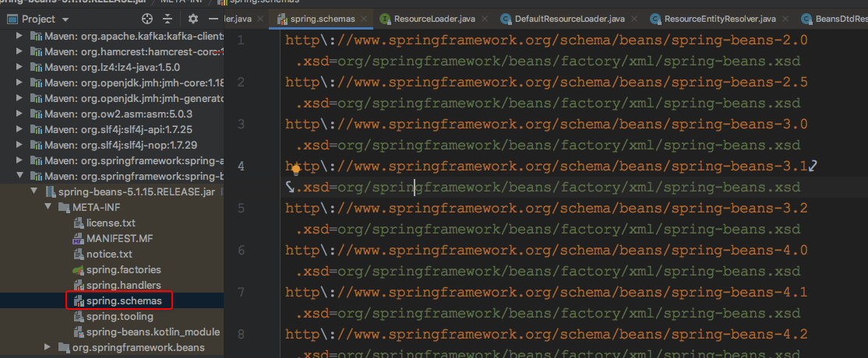Switch to the DefaultResourceLoader.java tab
This screenshot has height=358, width=868.
570,19
